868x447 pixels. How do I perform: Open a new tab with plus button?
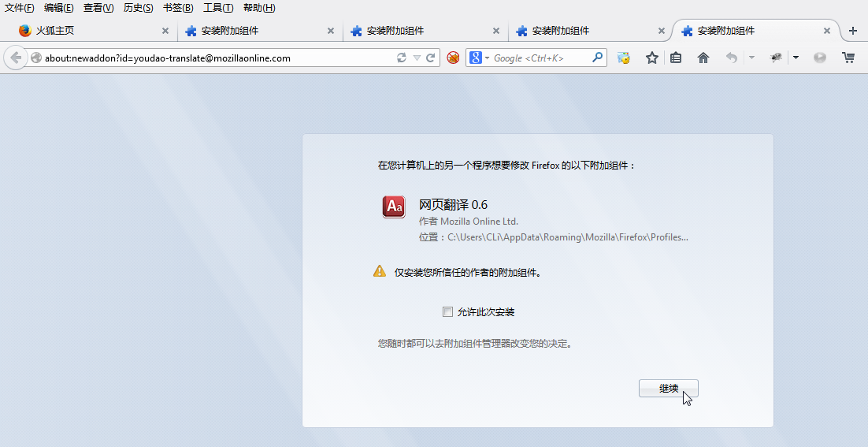coord(853,31)
